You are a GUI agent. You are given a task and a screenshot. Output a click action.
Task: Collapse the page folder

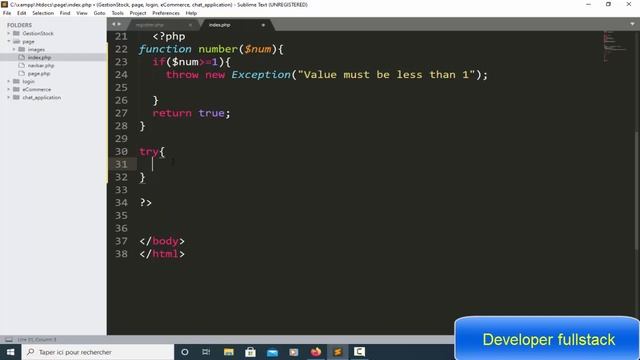point(9,41)
